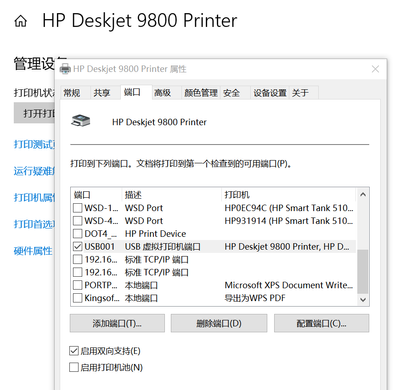
Task: Enable the DOT4 port checkbox
Action: 78,234
